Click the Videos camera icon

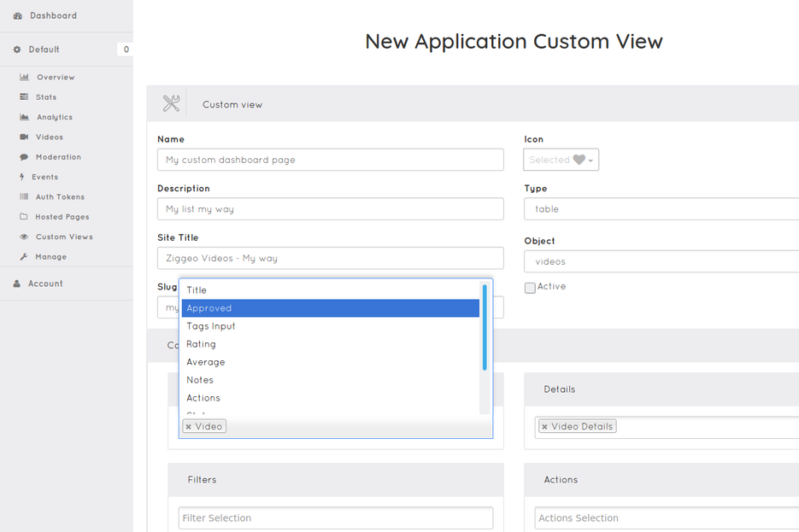click(x=24, y=137)
